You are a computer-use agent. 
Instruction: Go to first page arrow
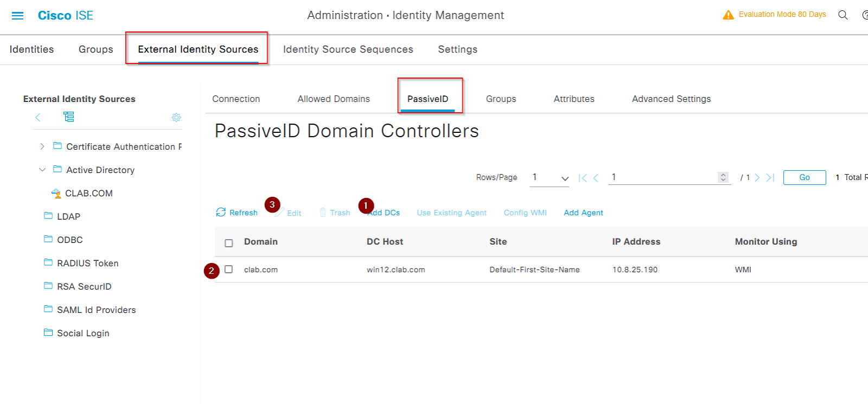tap(583, 178)
